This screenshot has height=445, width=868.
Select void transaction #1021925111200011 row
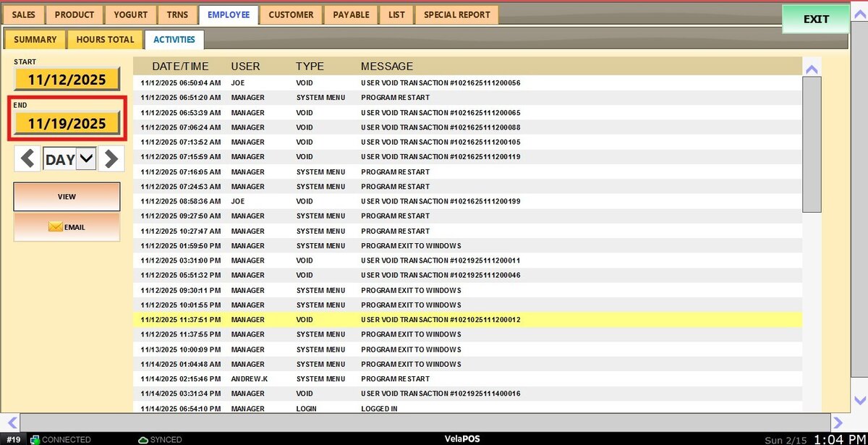pyautogui.click(x=467, y=260)
